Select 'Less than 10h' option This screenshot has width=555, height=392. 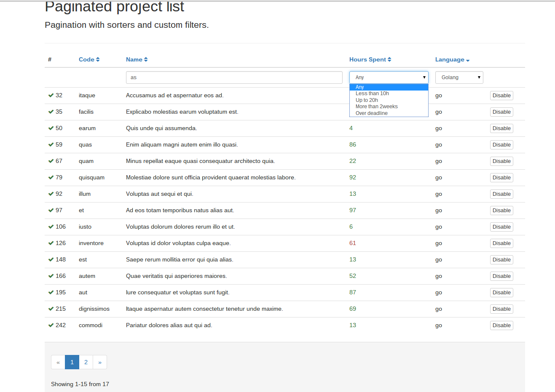pyautogui.click(x=372, y=93)
